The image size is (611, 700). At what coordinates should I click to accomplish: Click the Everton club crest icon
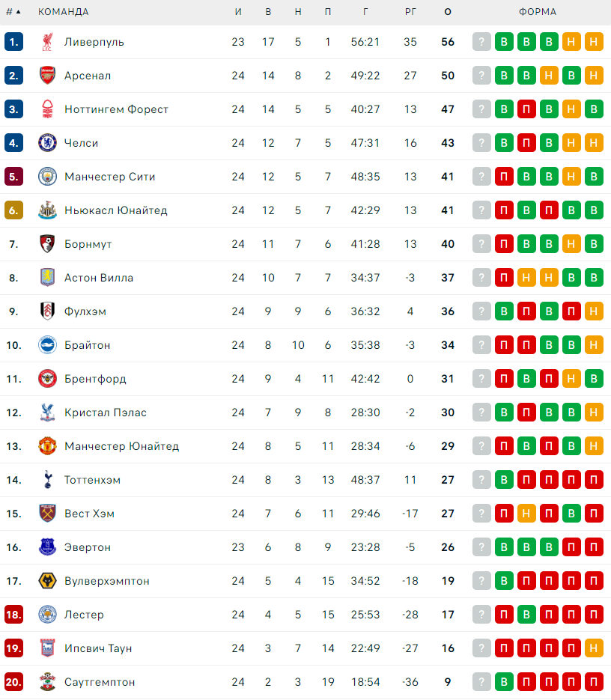tap(47, 547)
